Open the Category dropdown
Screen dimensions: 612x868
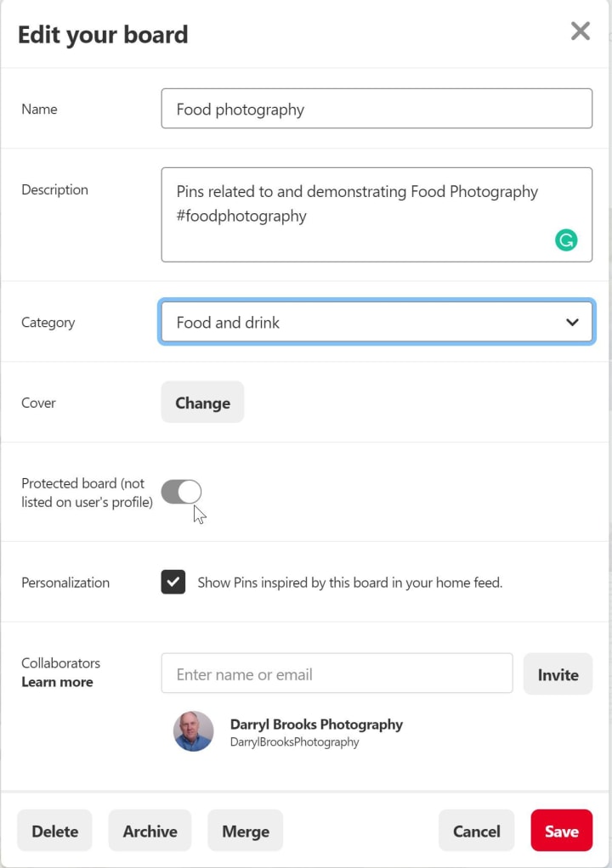pos(376,322)
